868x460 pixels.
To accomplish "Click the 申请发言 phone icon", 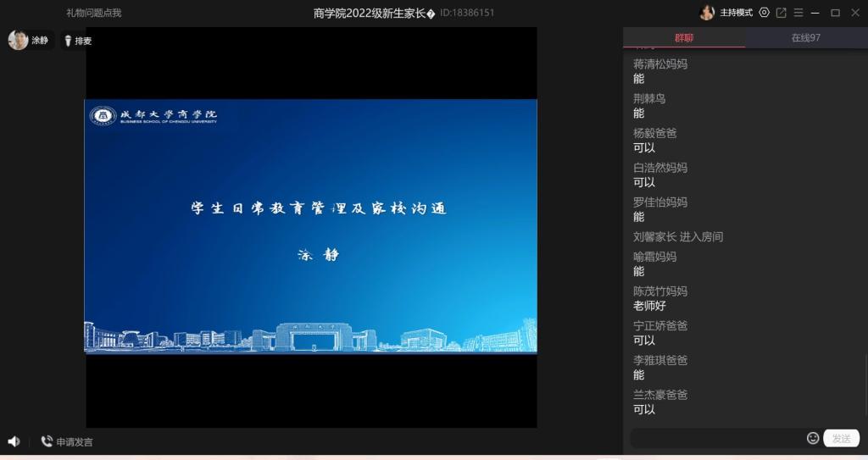I will pos(47,441).
